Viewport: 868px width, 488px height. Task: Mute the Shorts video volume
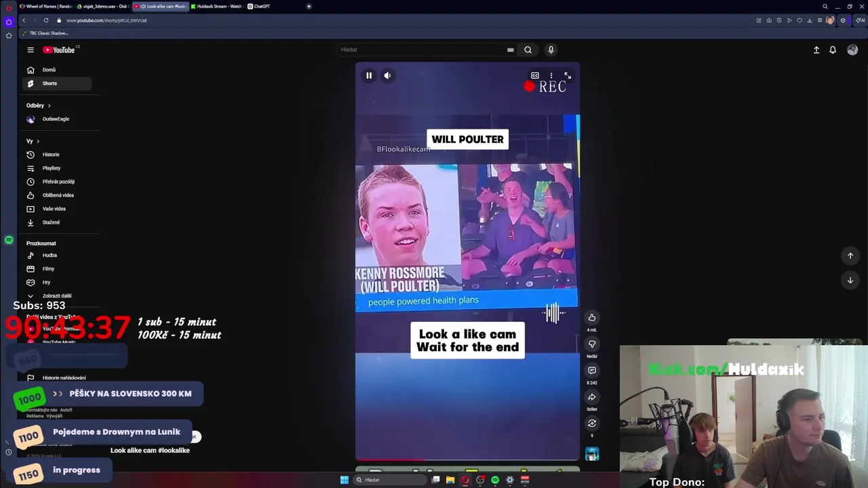[387, 75]
